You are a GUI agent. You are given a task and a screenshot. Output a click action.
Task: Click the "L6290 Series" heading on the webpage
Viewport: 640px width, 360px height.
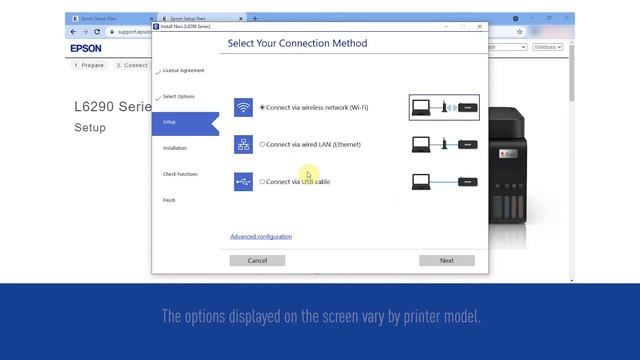(x=113, y=107)
